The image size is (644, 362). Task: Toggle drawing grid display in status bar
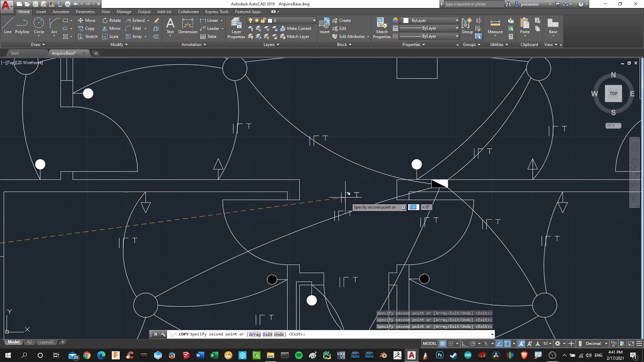443,343
